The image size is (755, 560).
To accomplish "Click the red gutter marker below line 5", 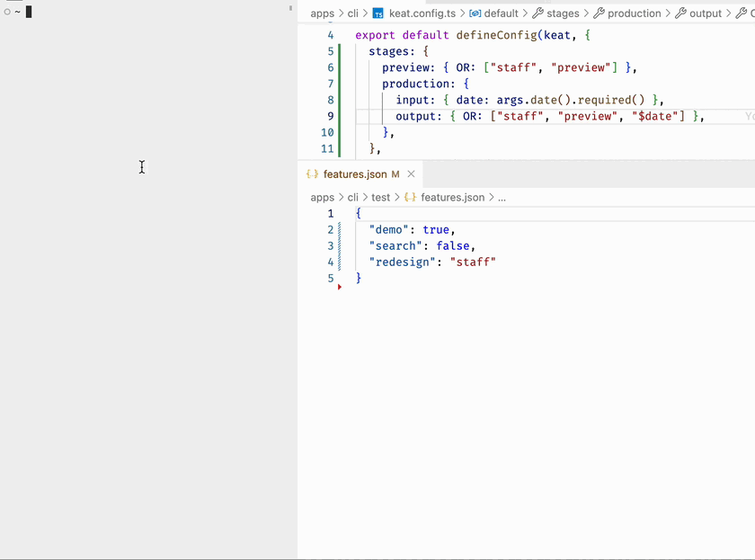I will click(x=340, y=287).
